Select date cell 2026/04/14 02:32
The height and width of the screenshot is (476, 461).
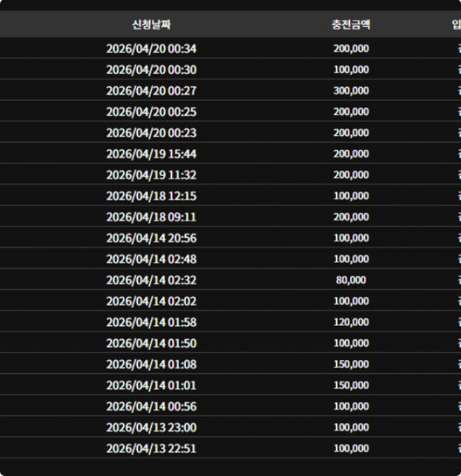click(x=151, y=280)
